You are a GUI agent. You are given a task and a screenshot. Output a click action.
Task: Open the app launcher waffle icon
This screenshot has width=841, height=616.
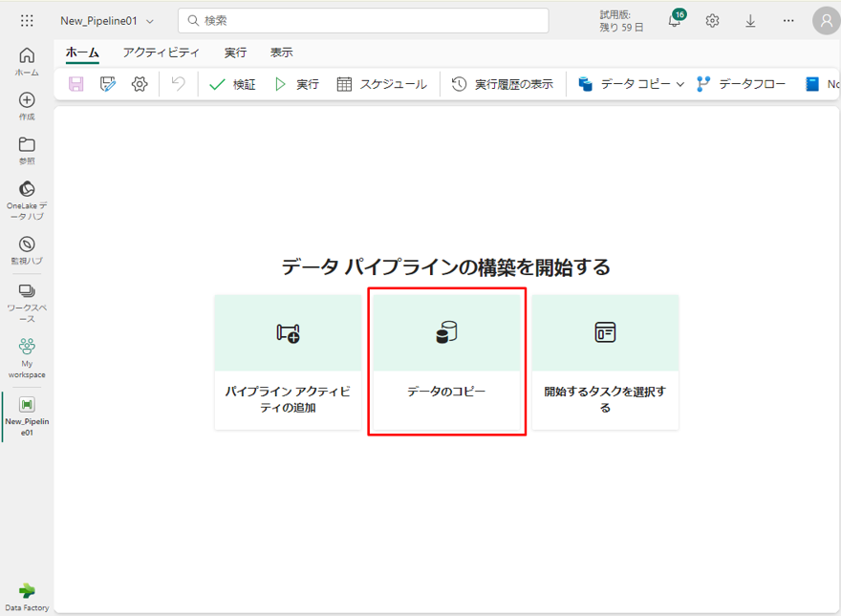(x=27, y=20)
